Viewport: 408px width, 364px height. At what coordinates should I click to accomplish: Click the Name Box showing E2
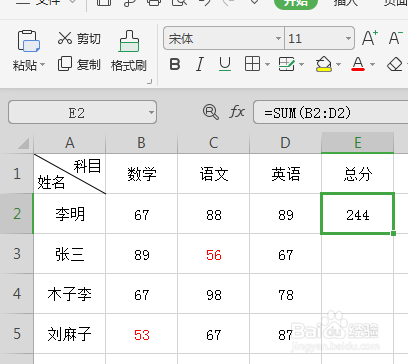(x=77, y=113)
